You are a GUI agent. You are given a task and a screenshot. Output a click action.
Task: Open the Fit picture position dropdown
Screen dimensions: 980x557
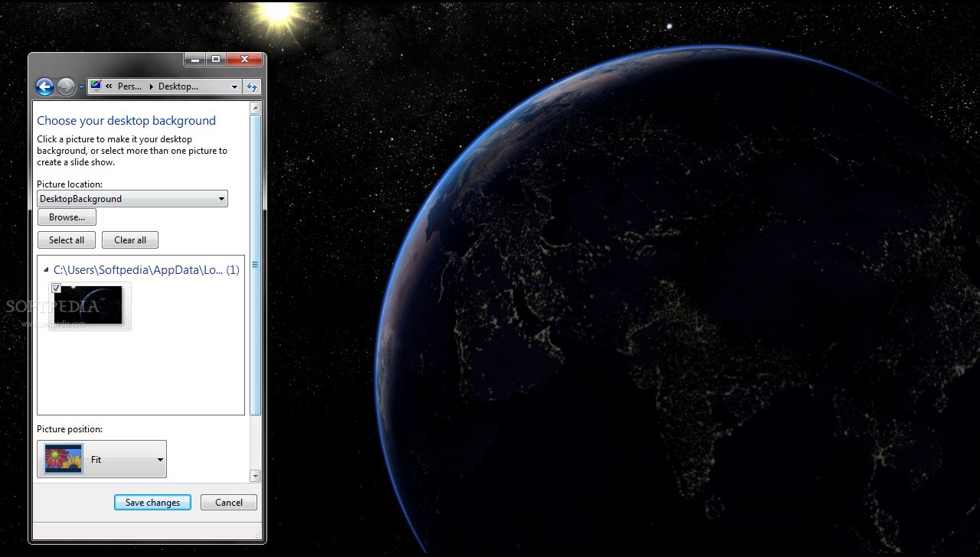[x=102, y=459]
